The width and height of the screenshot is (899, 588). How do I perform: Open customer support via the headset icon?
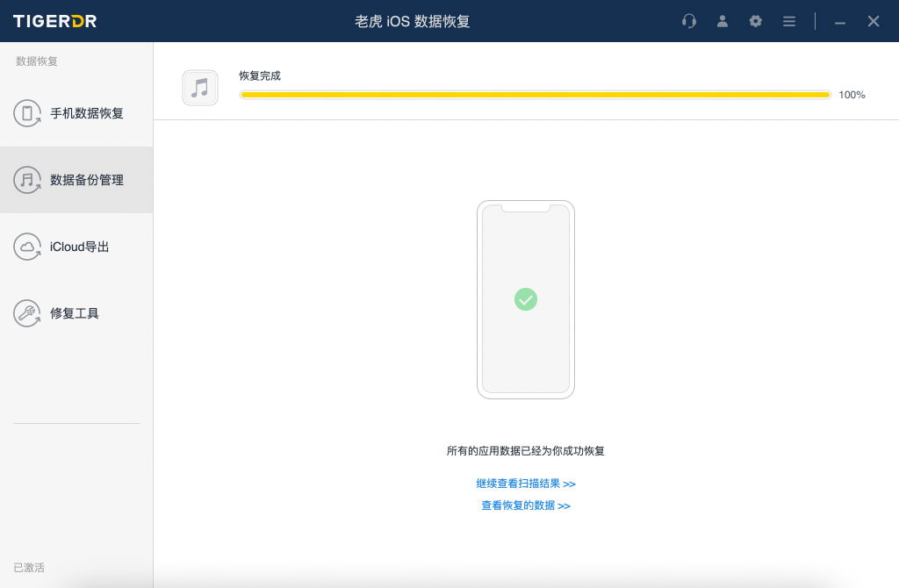pos(689,21)
